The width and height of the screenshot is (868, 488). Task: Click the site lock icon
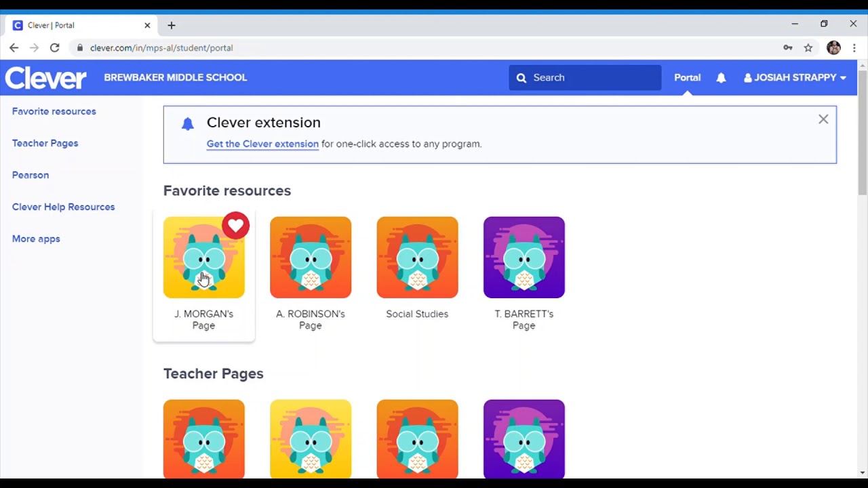tap(80, 48)
